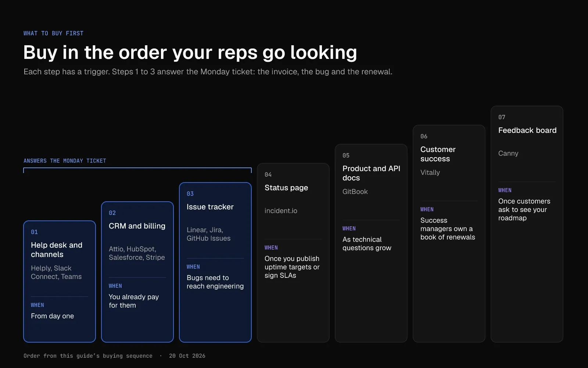Select the "Customer success" card title

tap(438, 154)
